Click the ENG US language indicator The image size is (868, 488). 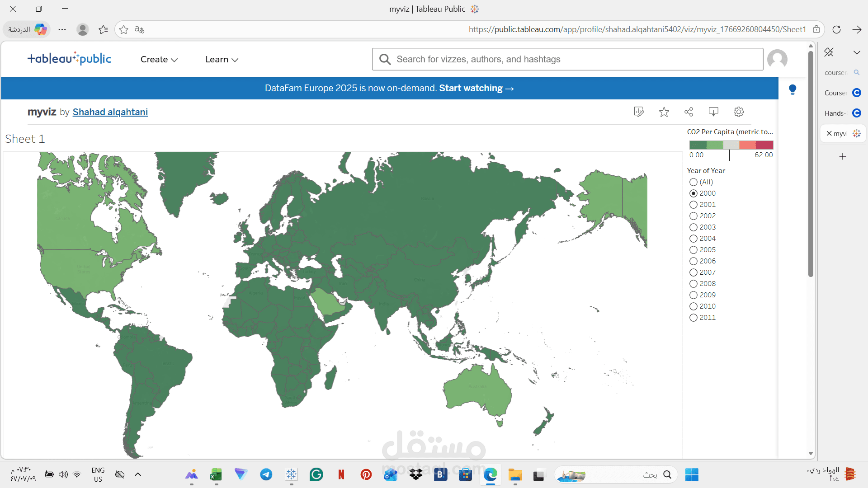coord(98,474)
